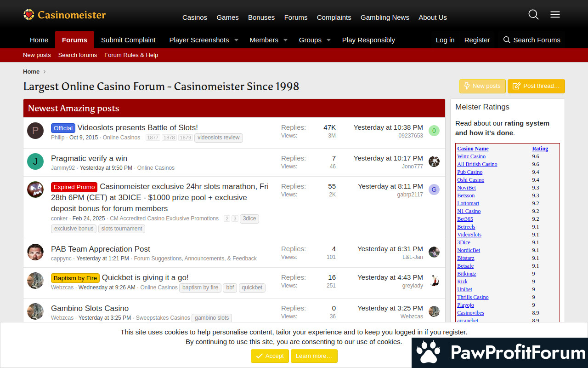Open Search Forums
Image resolution: width=588 pixels, height=368 pixels.
point(531,40)
